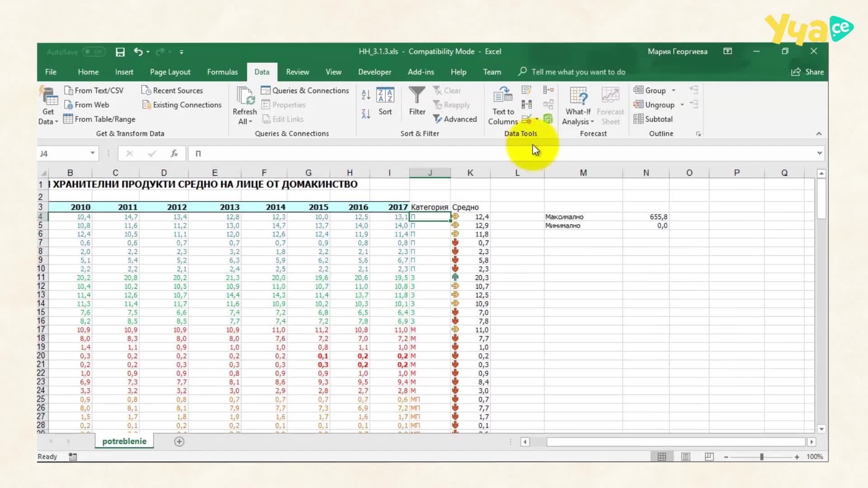The height and width of the screenshot is (488, 868).
Task: Switch to Page Layout view
Action: [x=686, y=457]
